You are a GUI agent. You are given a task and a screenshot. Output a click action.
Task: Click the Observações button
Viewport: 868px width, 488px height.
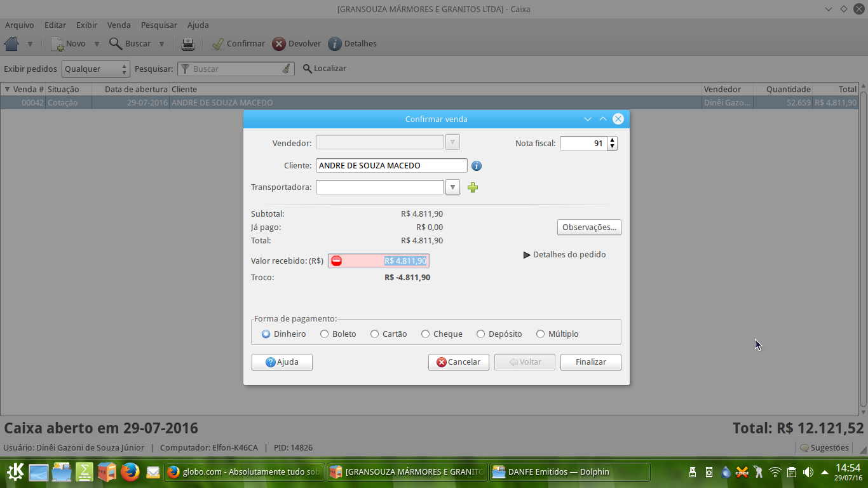coord(589,227)
